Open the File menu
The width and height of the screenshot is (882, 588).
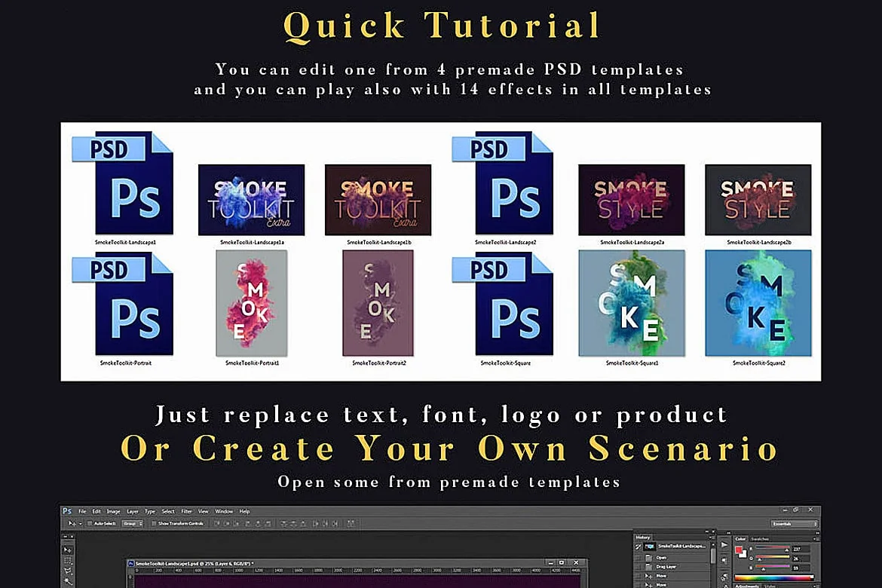click(x=82, y=511)
